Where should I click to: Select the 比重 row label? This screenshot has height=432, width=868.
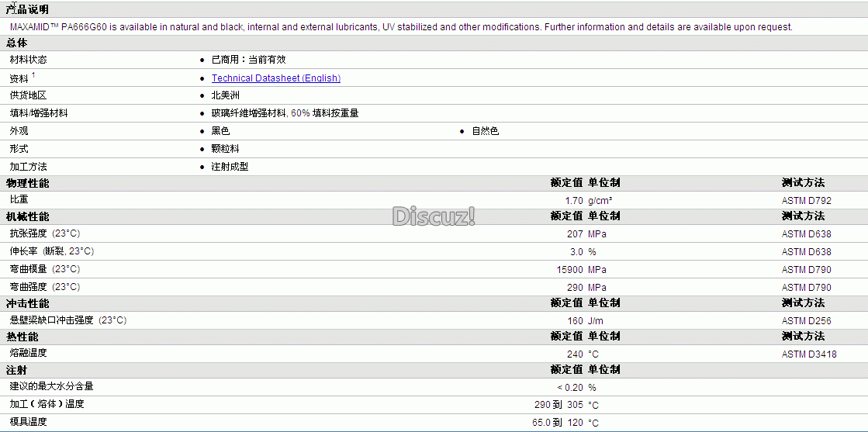(x=19, y=199)
